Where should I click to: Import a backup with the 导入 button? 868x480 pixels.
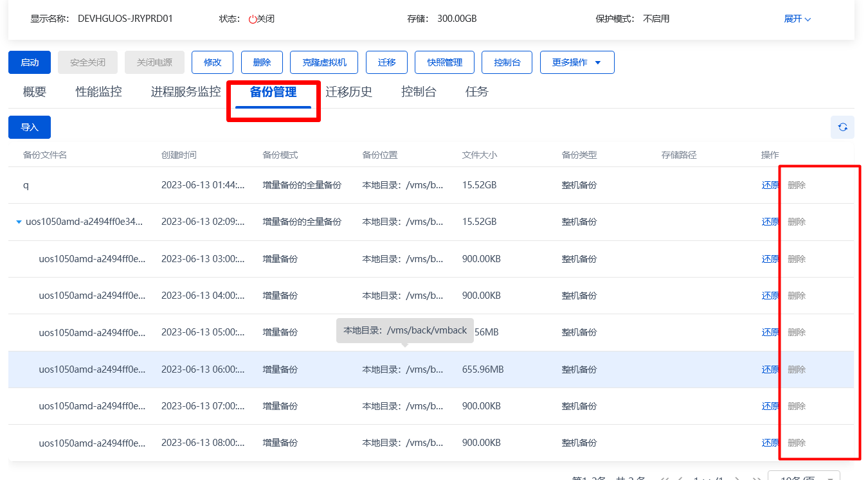coord(30,127)
